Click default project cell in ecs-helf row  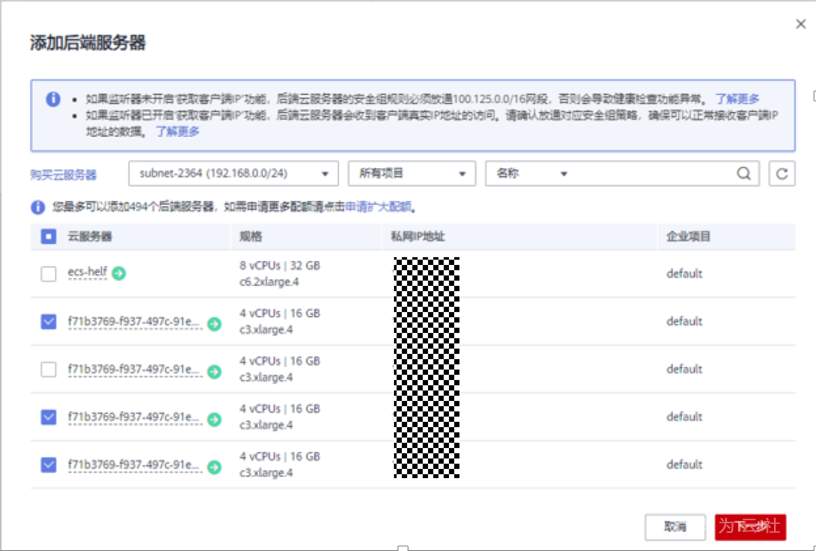click(x=684, y=274)
